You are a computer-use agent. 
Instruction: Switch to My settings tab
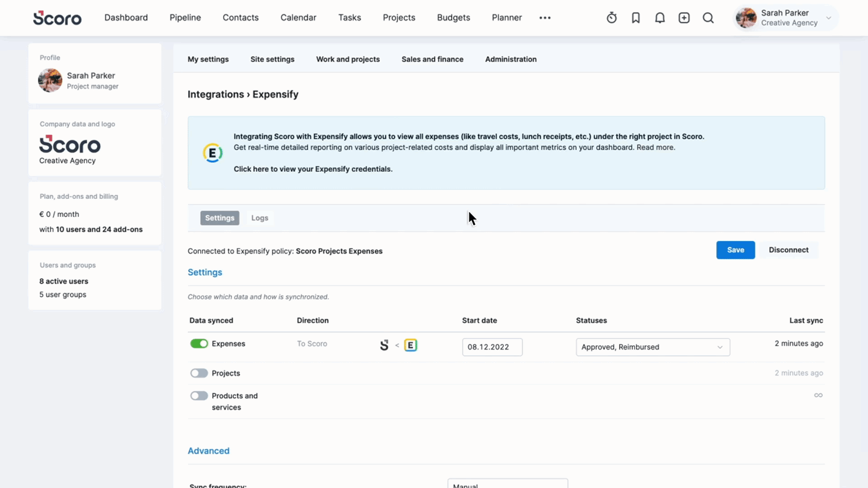[208, 59]
